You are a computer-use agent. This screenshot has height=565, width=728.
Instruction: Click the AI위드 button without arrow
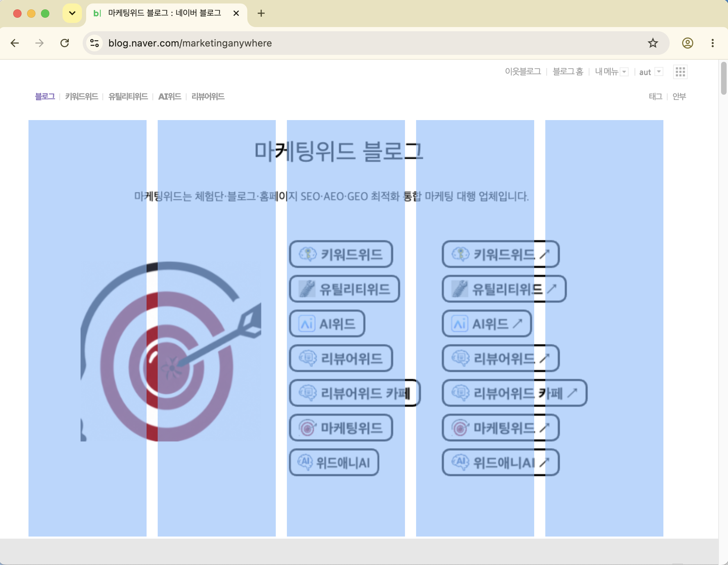tap(327, 323)
